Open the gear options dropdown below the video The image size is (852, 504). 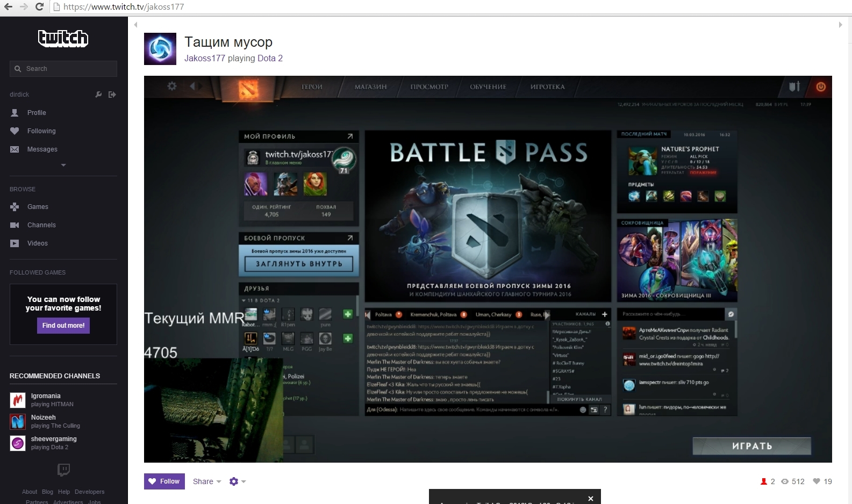237,481
